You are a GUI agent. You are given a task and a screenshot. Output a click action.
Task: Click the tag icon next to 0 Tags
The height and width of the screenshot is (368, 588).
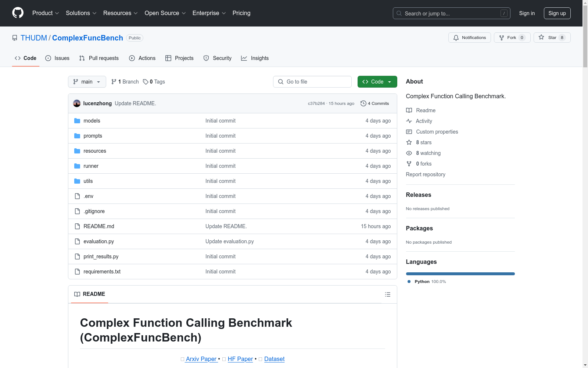pos(146,82)
